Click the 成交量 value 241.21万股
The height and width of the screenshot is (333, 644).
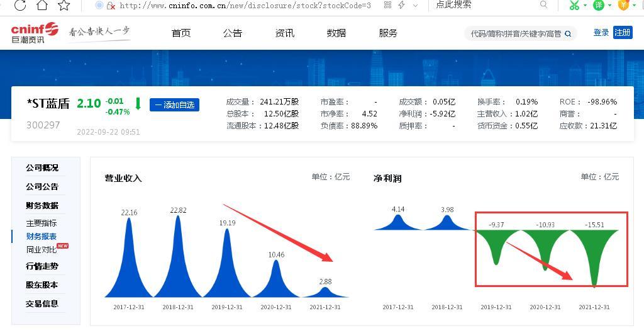tap(279, 102)
